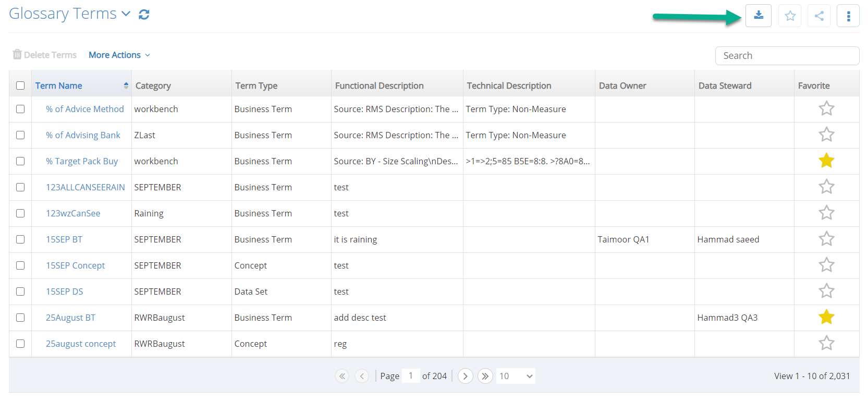The width and height of the screenshot is (868, 401).
Task: Open the share icon button
Action: pyautogui.click(x=819, y=16)
